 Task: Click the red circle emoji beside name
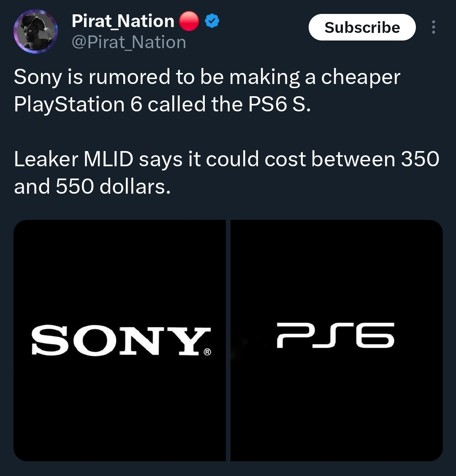click(189, 21)
